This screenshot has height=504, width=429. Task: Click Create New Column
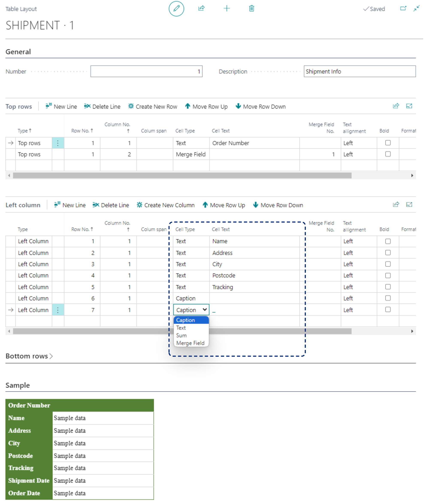click(166, 205)
